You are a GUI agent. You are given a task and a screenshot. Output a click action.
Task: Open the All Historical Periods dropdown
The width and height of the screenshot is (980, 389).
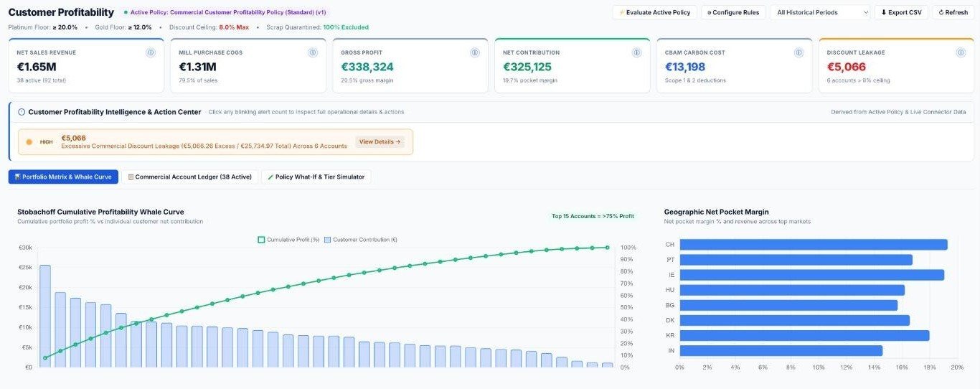[821, 12]
